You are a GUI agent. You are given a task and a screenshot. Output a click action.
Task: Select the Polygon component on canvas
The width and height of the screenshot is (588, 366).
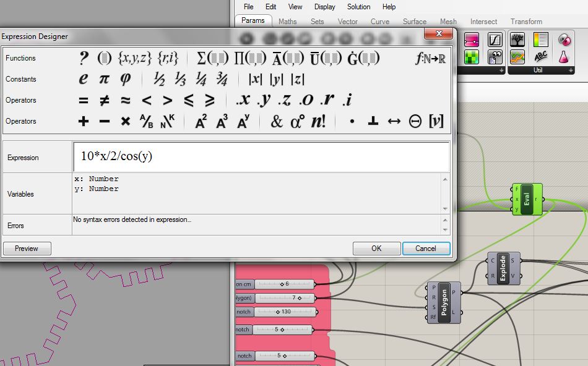coord(444,302)
